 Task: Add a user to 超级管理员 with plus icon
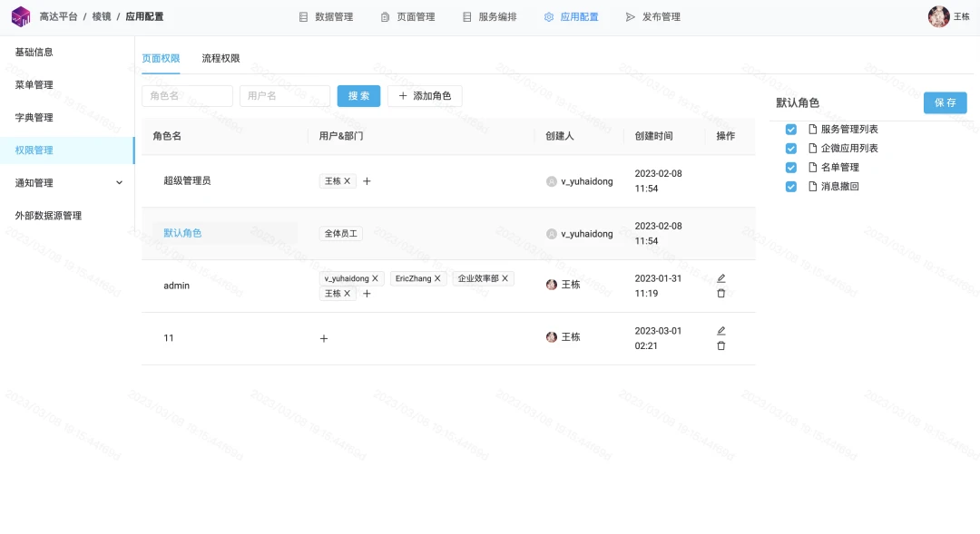click(x=367, y=181)
